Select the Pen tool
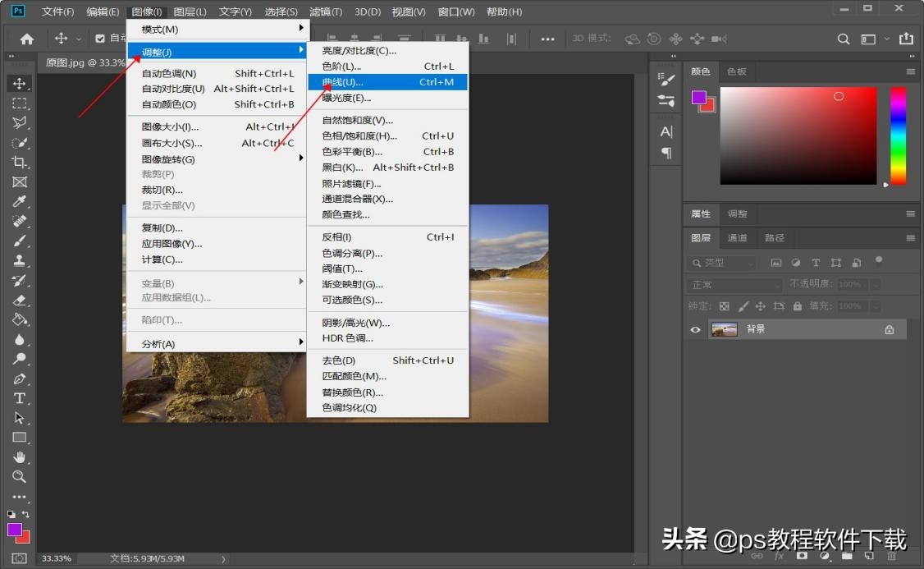924x569 pixels. (20, 379)
